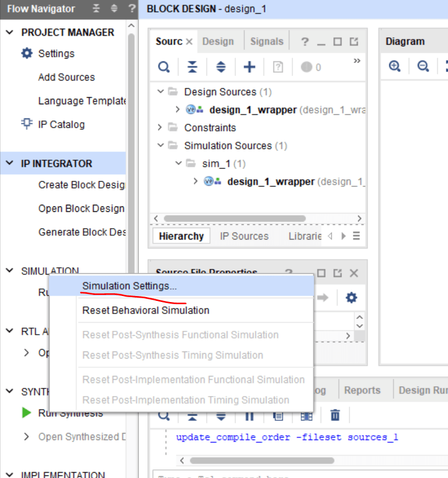Viewport: 448px width, 478px height.
Task: Zoom out in the Diagram panel
Action: (423, 66)
